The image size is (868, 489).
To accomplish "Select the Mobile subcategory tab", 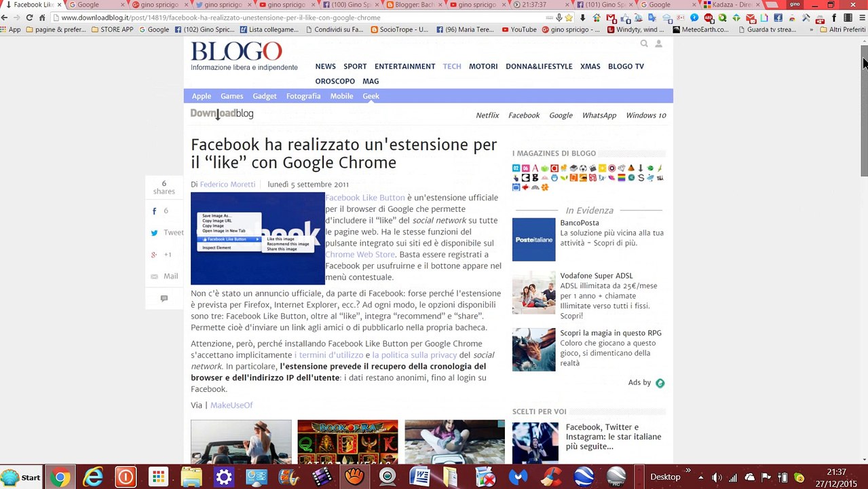I will click(341, 96).
